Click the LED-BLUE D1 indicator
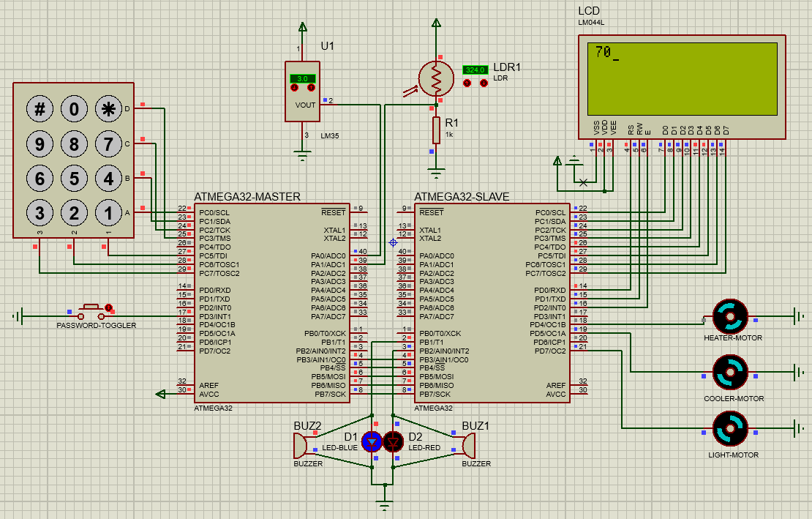Image resolution: width=812 pixels, height=519 pixels. pos(372,442)
